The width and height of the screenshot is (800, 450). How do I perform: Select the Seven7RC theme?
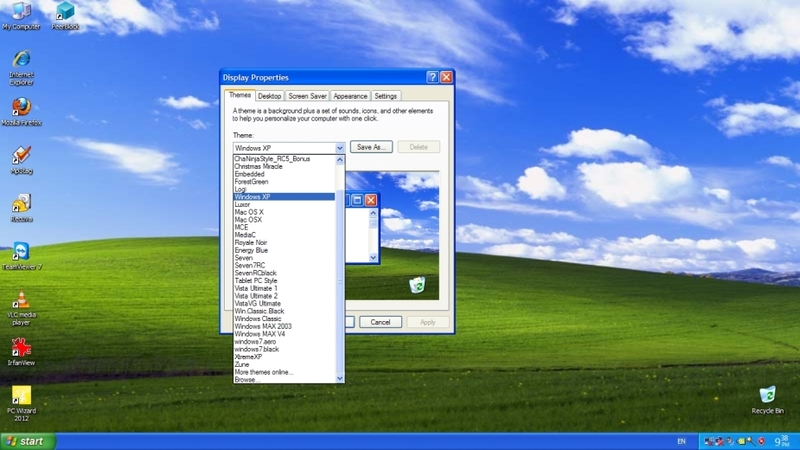pyautogui.click(x=284, y=265)
